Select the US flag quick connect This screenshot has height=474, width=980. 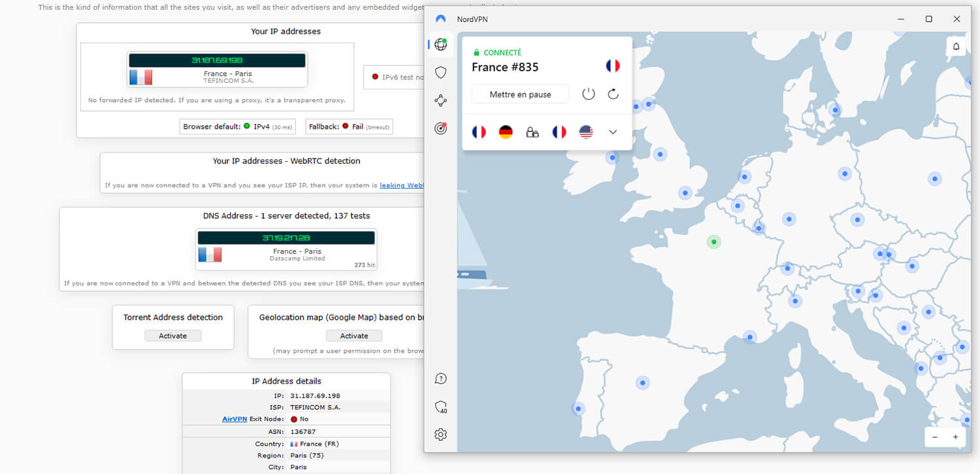click(586, 132)
